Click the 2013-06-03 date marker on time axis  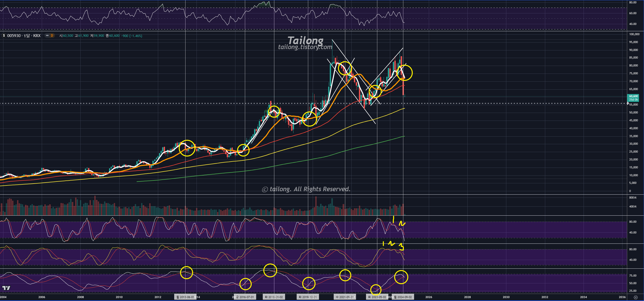pos(185,297)
